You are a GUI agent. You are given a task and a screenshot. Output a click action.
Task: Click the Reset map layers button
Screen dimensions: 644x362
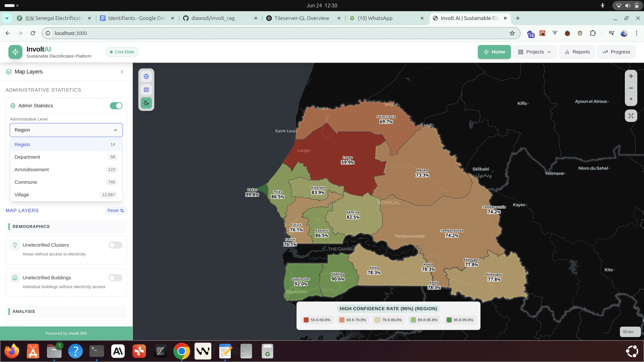tap(116, 211)
